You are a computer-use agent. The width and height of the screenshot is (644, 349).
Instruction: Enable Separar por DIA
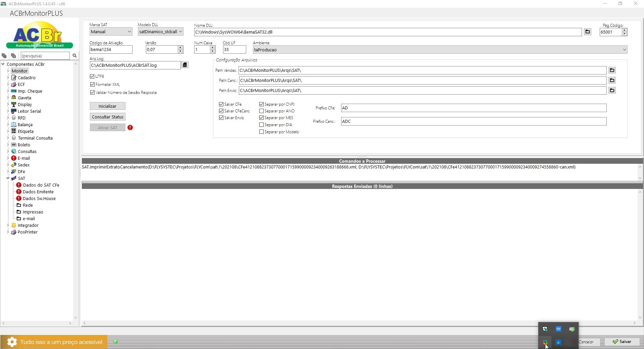pyautogui.click(x=261, y=125)
